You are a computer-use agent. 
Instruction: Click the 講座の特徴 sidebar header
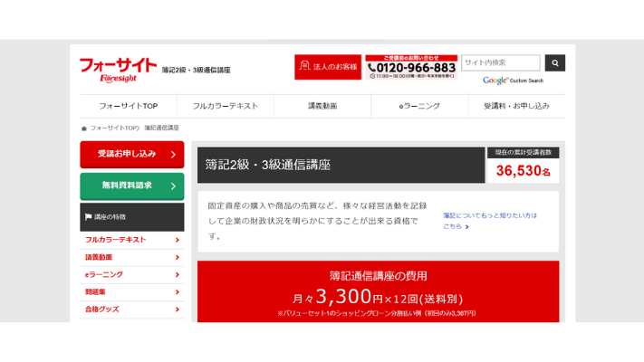132,216
